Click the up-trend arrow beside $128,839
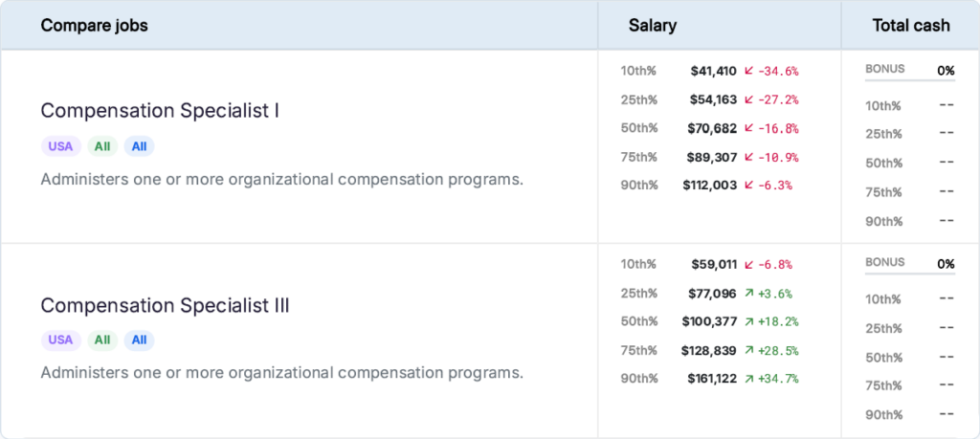This screenshot has width=980, height=439. tap(748, 351)
